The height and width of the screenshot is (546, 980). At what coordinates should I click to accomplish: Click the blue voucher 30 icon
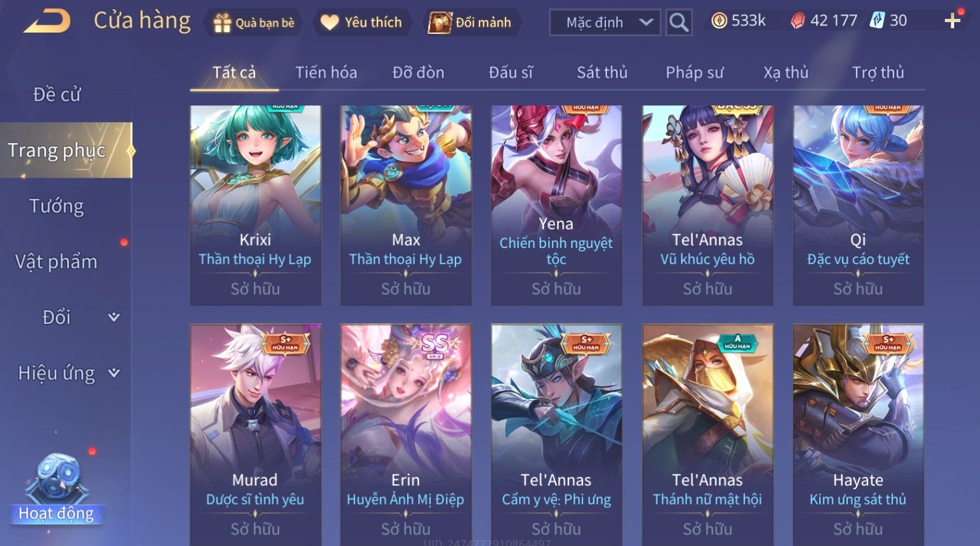click(877, 21)
